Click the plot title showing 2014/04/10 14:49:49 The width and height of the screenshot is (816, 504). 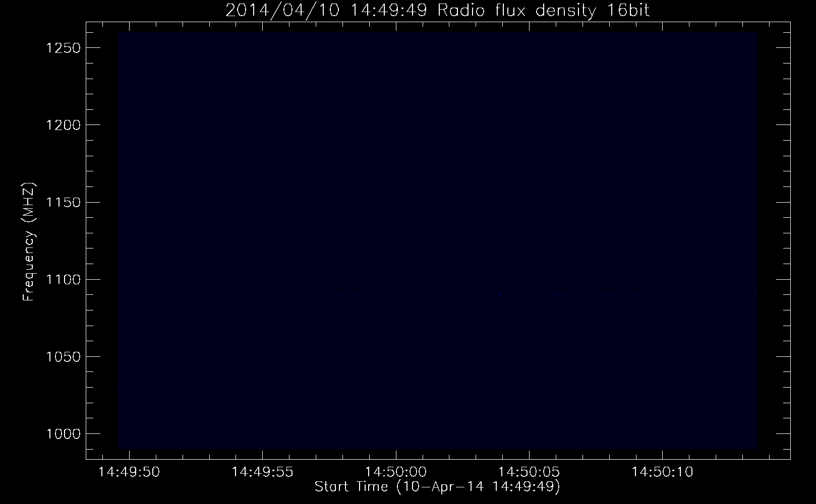coord(437,11)
